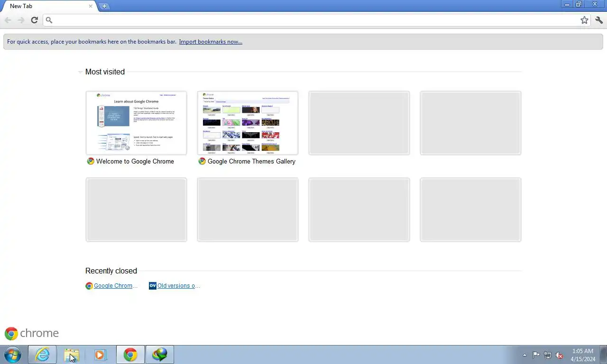Screen dimensions: 607x364
Task: Click the muted volume tray icon
Action: tap(560, 355)
